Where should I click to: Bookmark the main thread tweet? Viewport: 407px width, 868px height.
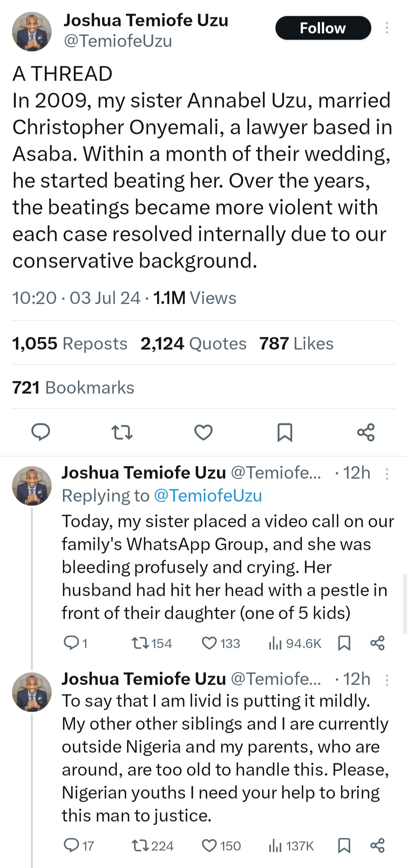pyautogui.click(x=285, y=432)
